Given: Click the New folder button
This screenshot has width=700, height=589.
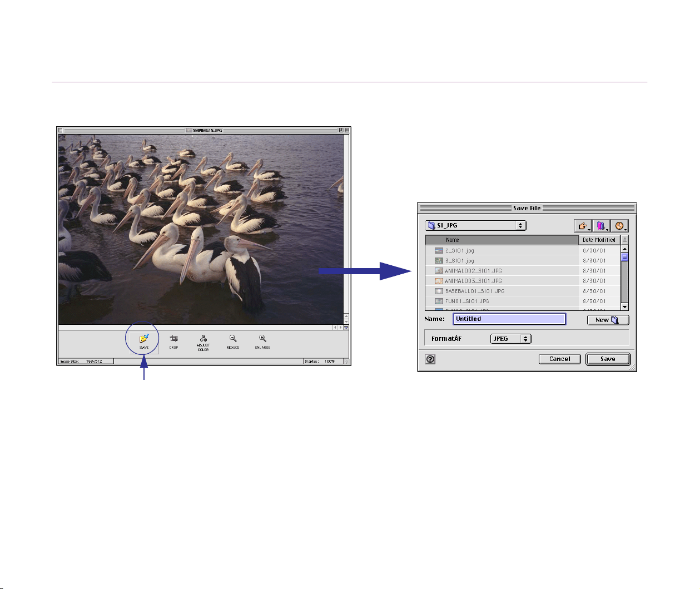Looking at the screenshot, I should [608, 320].
